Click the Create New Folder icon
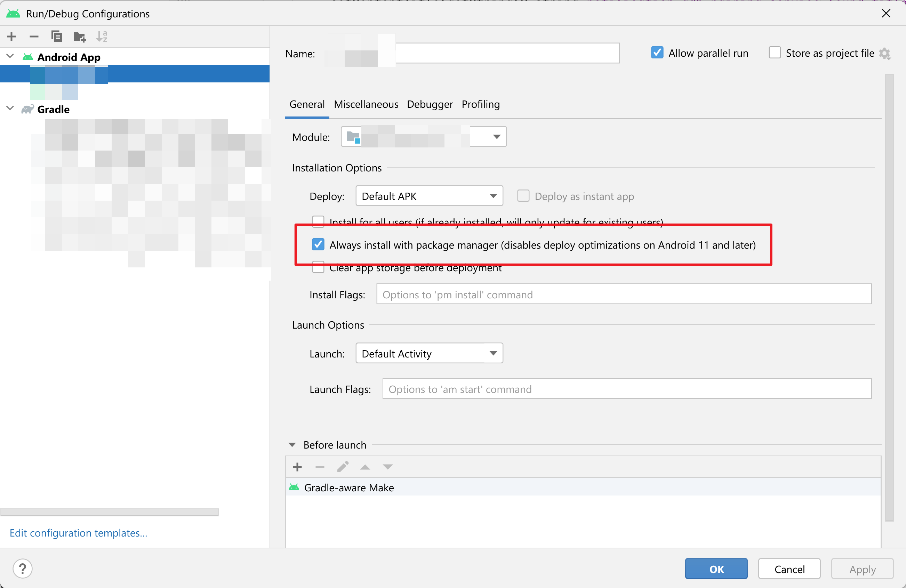Screen dimensions: 906x588 pyautogui.click(x=80, y=37)
